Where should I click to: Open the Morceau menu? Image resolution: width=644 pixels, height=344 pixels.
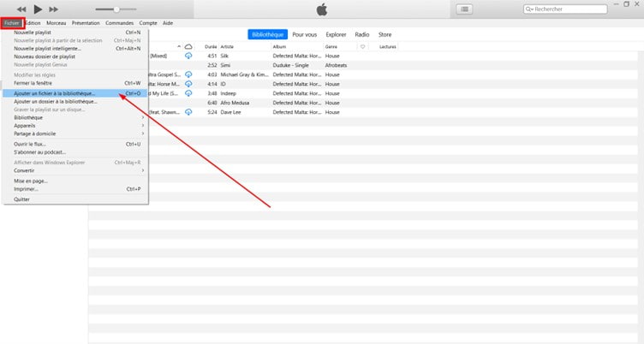[x=56, y=23]
